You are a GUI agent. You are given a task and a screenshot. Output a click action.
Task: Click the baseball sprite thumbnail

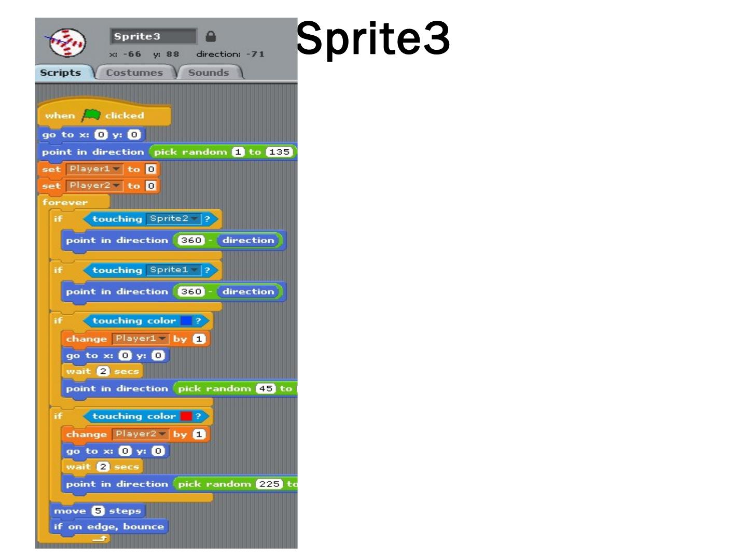(x=67, y=43)
